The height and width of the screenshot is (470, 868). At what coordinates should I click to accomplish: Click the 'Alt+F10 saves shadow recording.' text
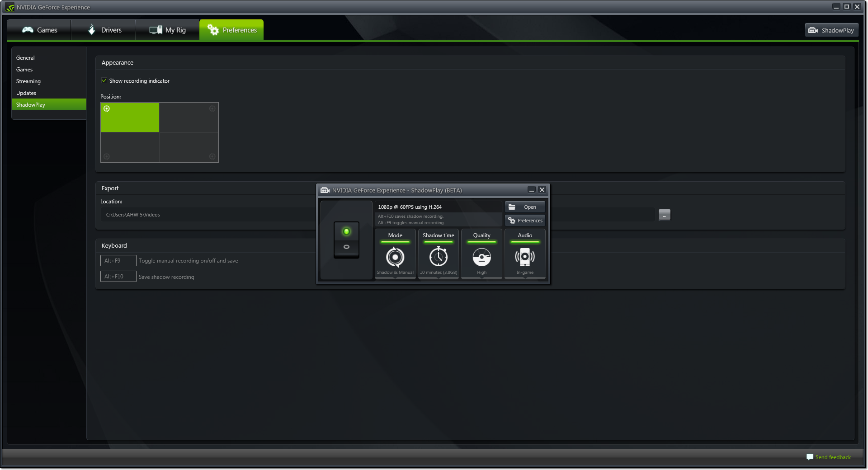pos(410,216)
